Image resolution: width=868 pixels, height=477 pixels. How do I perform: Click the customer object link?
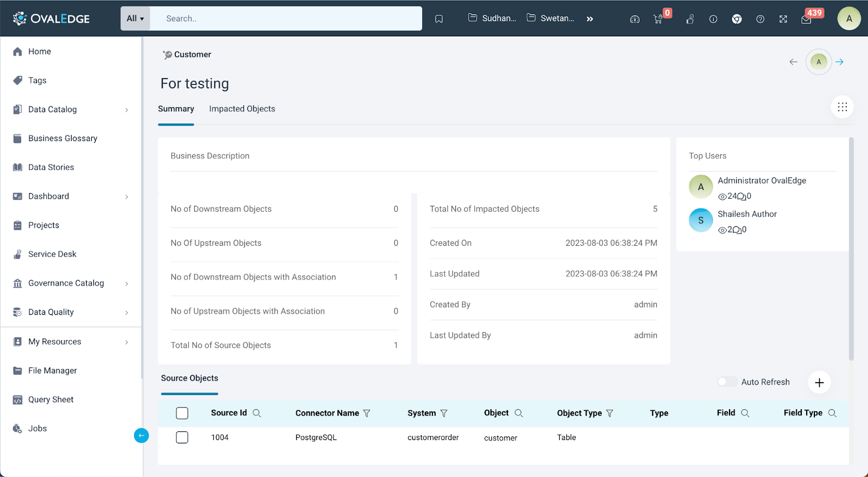[x=501, y=438]
